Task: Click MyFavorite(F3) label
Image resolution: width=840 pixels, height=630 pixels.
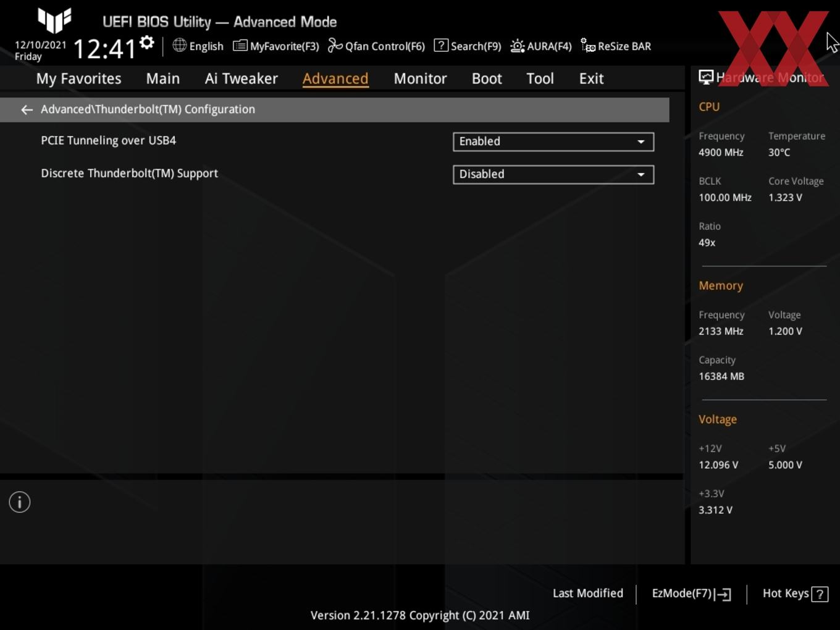Action: [284, 46]
